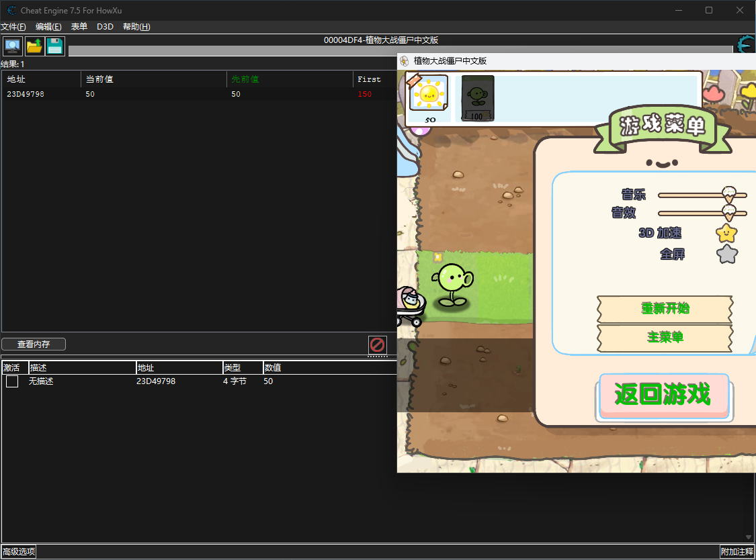The width and height of the screenshot is (756, 560).
Task: Open the 文件(F) menu
Action: [x=13, y=27]
